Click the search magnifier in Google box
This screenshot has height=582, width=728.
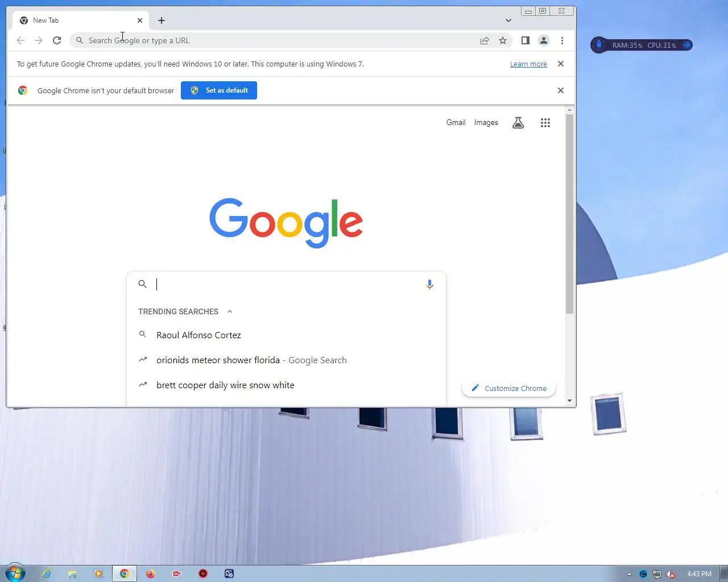tap(143, 284)
